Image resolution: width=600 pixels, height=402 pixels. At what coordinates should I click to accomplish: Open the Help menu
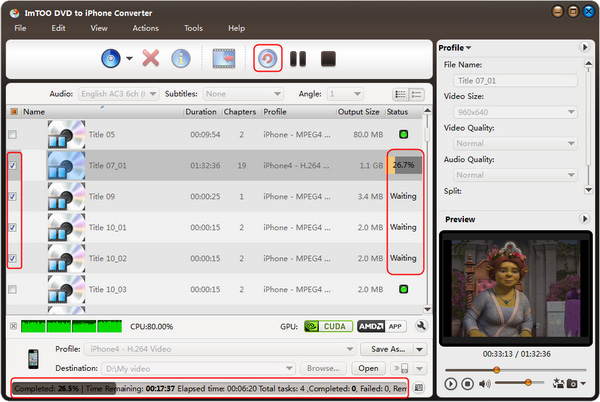pos(236,28)
